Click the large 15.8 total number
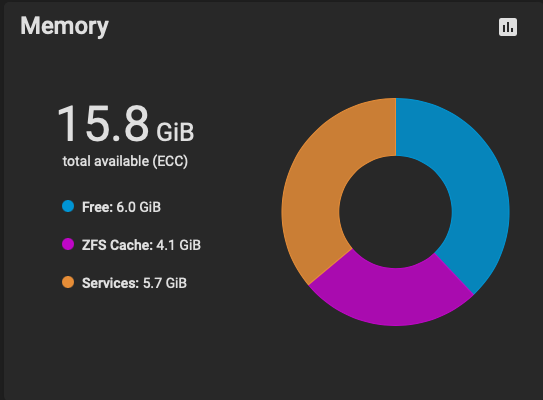This screenshot has height=400, width=543. point(103,124)
